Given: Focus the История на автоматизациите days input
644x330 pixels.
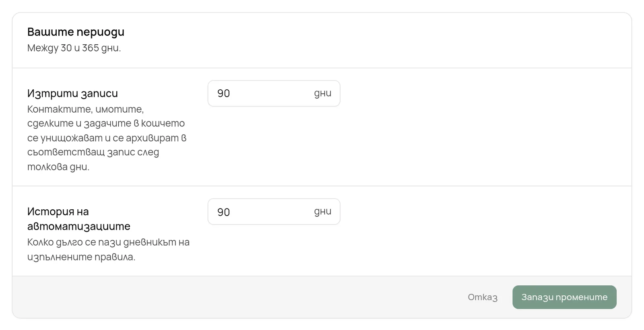Looking at the screenshot, I should [x=274, y=212].
